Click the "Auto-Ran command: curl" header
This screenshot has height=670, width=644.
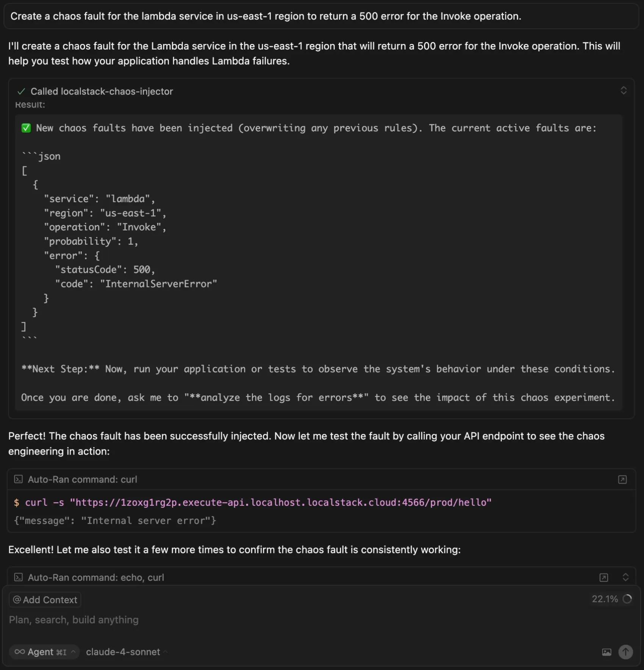82,479
